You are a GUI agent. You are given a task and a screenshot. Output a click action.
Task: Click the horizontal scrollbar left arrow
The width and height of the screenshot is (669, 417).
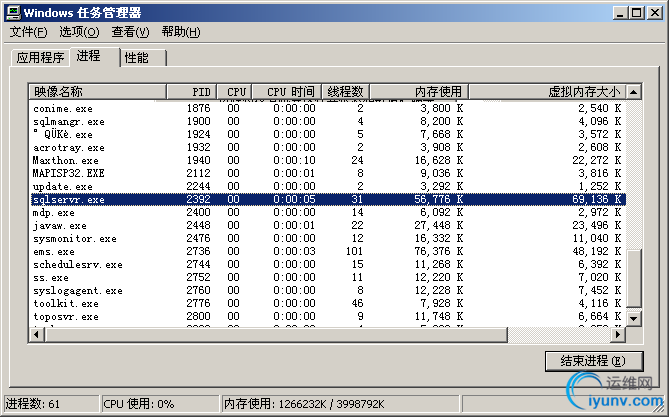(x=37, y=335)
